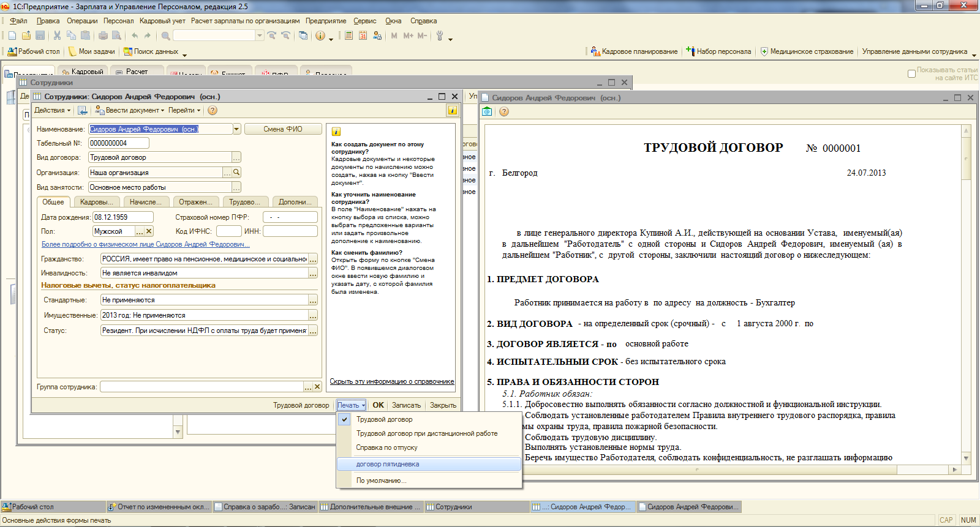Click the green print-settings icon in contract window
This screenshot has width=980, height=527.
pos(487,111)
